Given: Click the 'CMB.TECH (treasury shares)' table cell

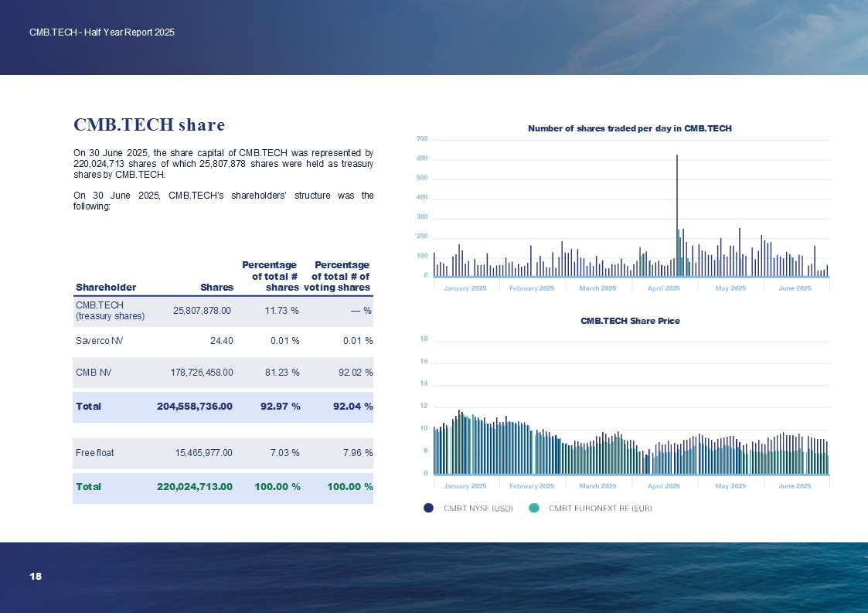Looking at the screenshot, I should [x=110, y=310].
